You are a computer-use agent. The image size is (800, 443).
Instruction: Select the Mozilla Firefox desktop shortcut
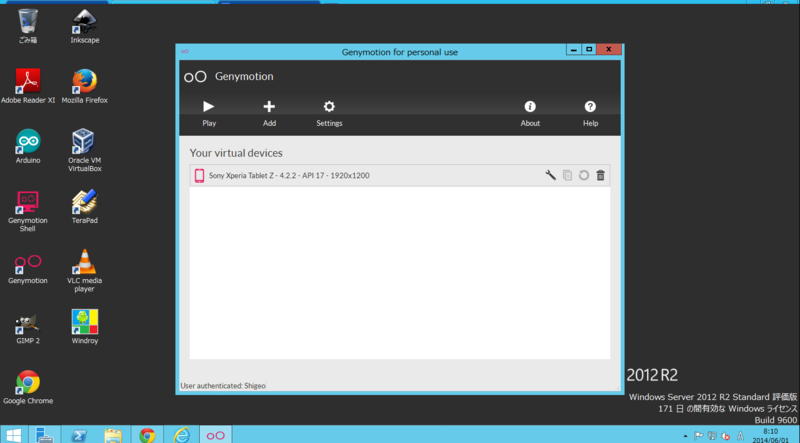(85, 86)
